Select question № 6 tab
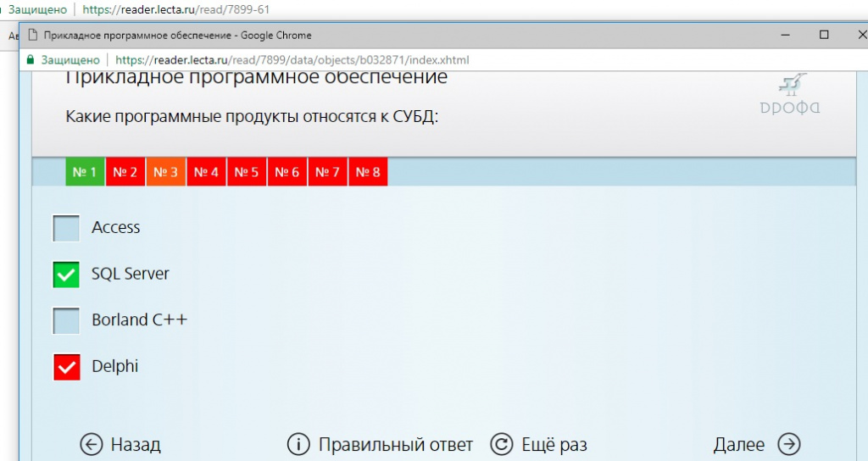 point(287,171)
